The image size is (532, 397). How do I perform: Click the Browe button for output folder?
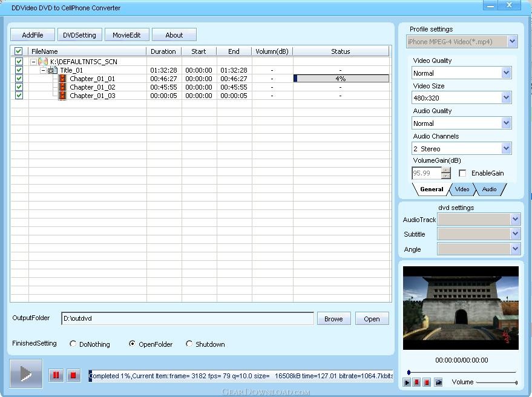[333, 318]
